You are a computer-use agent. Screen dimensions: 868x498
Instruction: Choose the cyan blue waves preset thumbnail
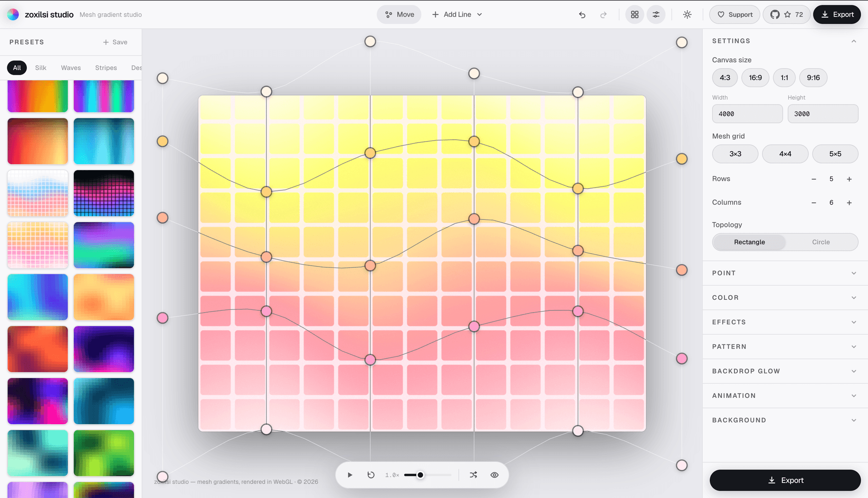click(104, 141)
